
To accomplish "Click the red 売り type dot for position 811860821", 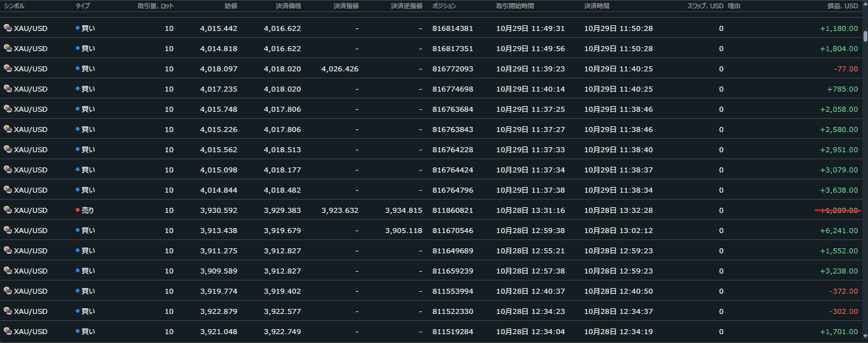I will pos(78,210).
